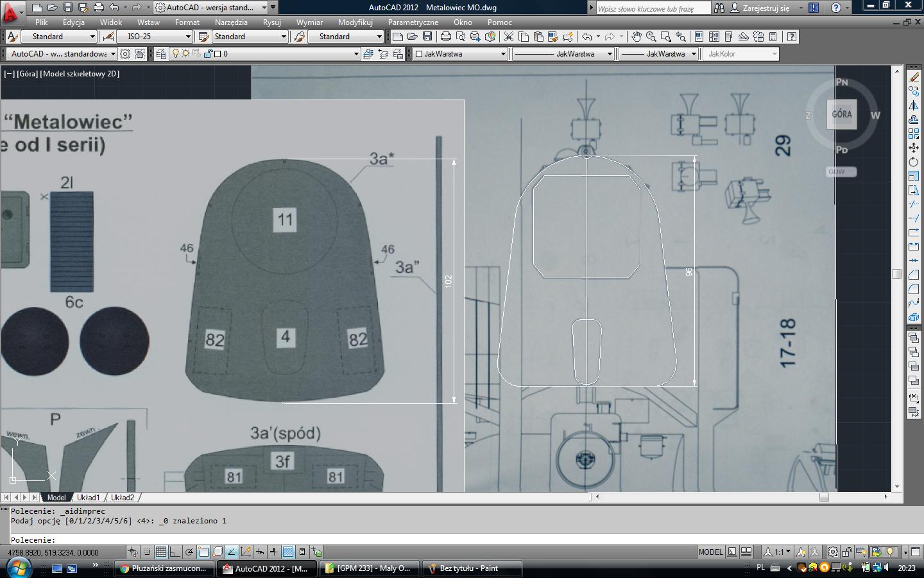Screen dimensions: 924x578
Task: Click the toolbar Undo arrow icon
Action: point(586,37)
